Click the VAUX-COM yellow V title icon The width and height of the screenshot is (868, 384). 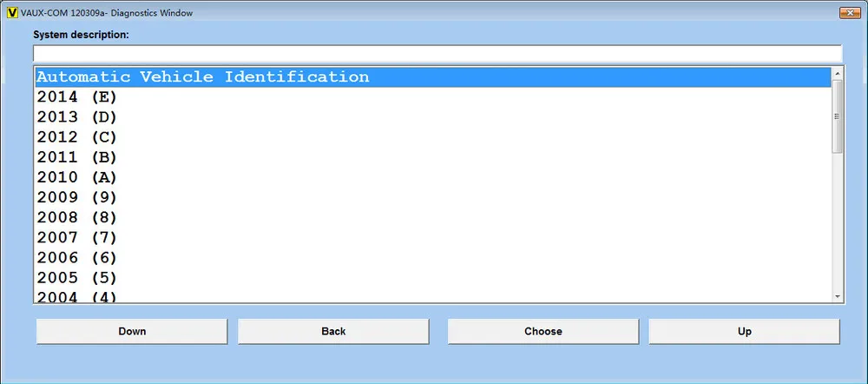coord(12,12)
